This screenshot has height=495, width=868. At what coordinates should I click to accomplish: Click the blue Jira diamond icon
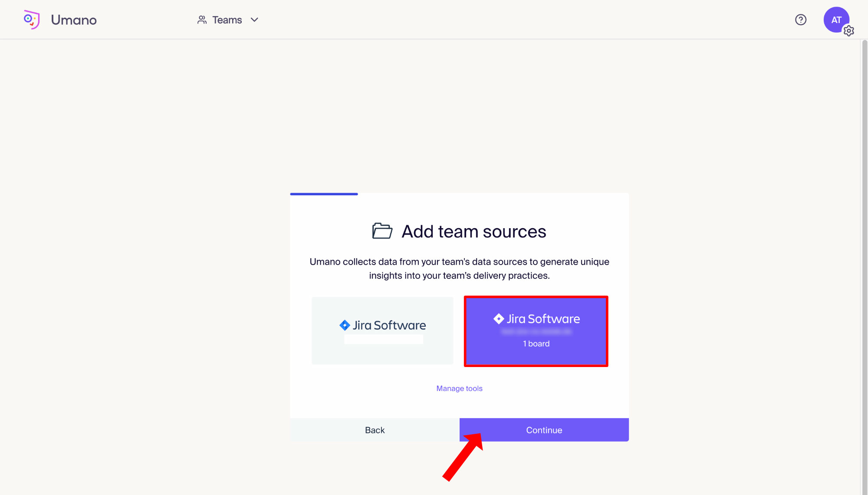(345, 325)
